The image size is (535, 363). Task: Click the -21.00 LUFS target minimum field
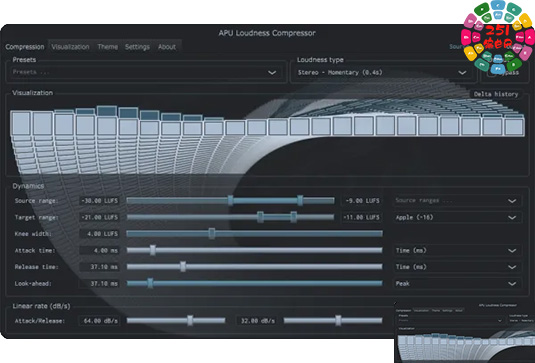(x=99, y=217)
